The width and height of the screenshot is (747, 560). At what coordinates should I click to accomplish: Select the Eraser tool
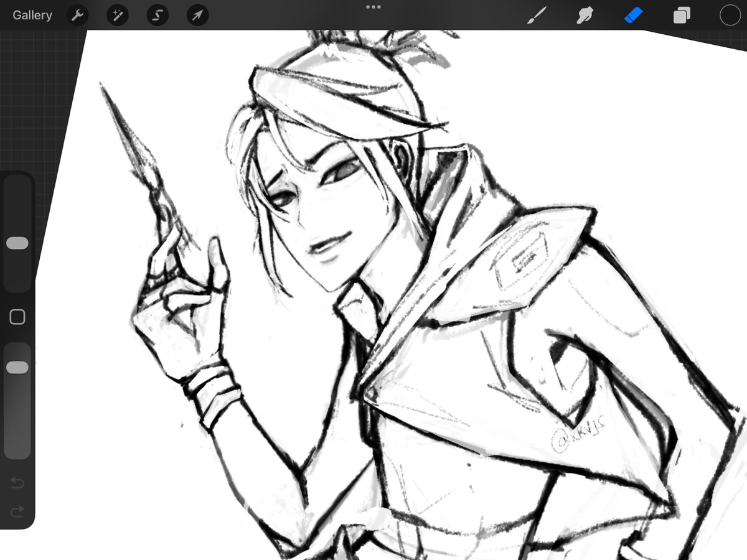pos(632,15)
